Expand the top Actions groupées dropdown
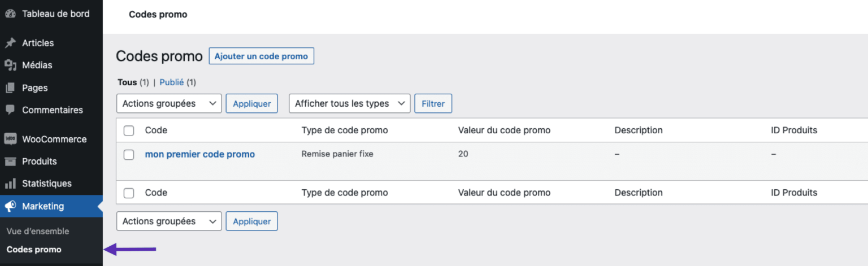 tap(169, 103)
